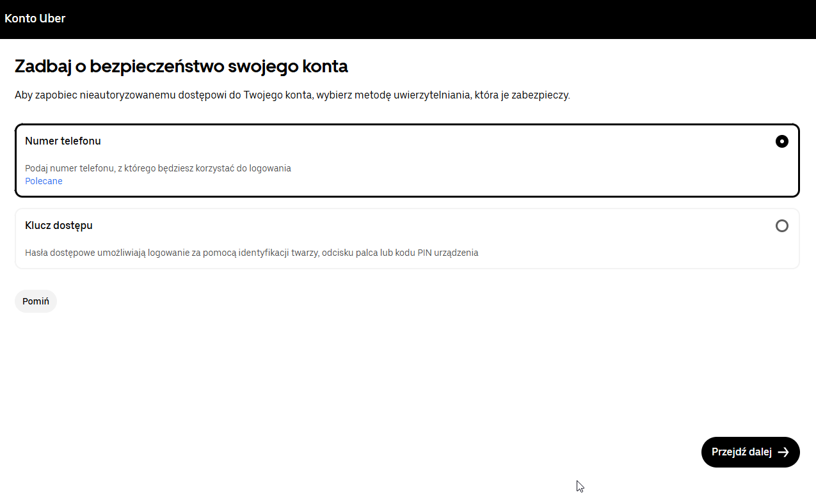Screen dimensions: 816x504
Task: Click the Zadbaj o bezpieczeństwo heading
Action: pos(181,67)
